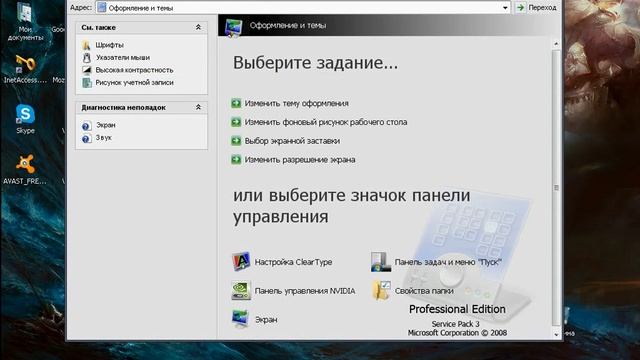The height and width of the screenshot is (360, 640).
Task: Open the taskbar and Пуск menu icon
Action: 381,262
